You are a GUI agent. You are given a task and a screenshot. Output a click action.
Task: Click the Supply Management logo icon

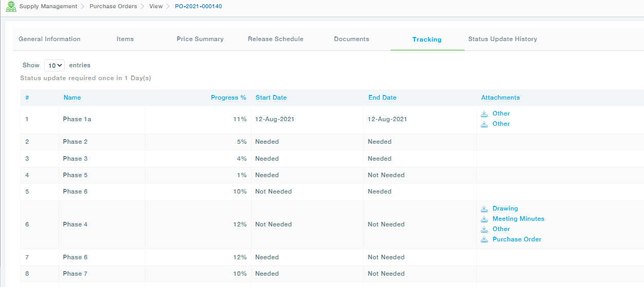pos(11,7)
